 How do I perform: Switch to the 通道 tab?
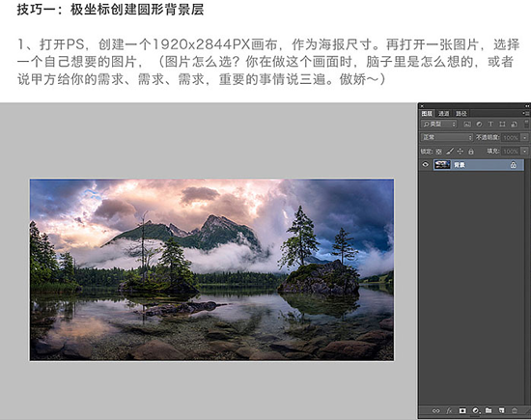pos(444,113)
